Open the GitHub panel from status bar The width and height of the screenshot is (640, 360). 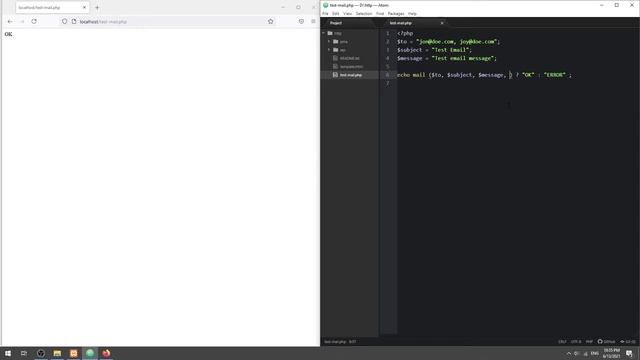(x=606, y=342)
